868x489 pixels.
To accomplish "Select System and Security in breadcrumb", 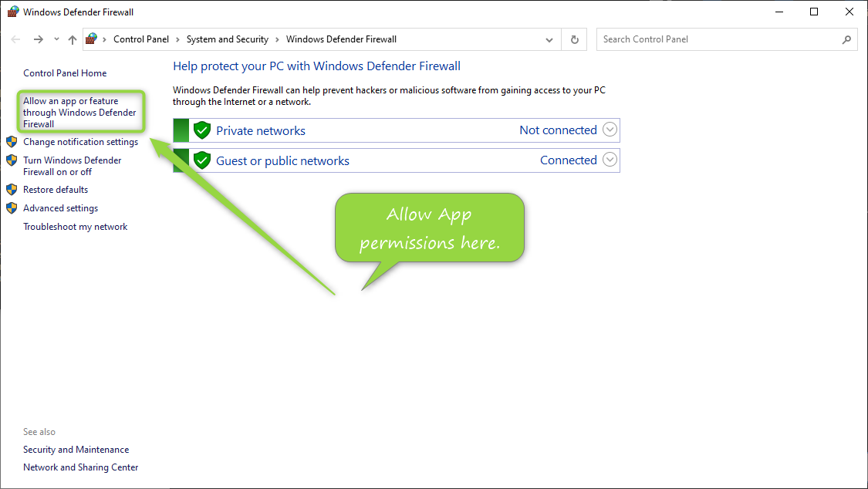I will pos(228,39).
